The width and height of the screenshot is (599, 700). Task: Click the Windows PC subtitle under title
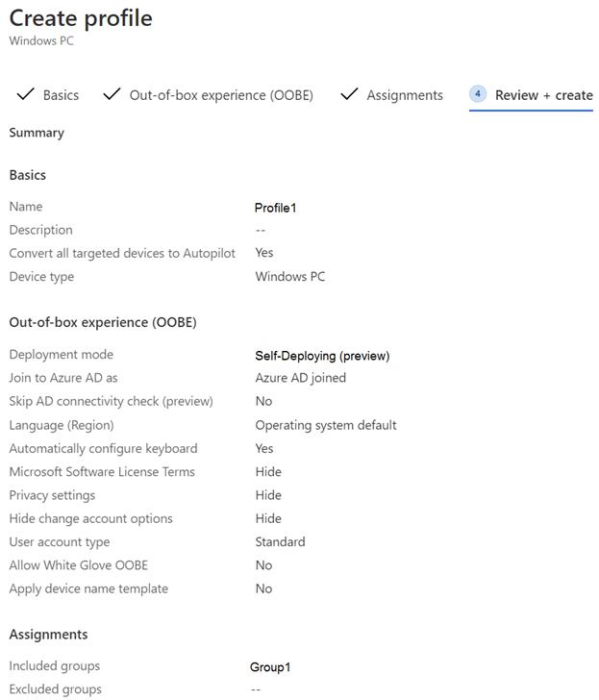click(x=41, y=41)
